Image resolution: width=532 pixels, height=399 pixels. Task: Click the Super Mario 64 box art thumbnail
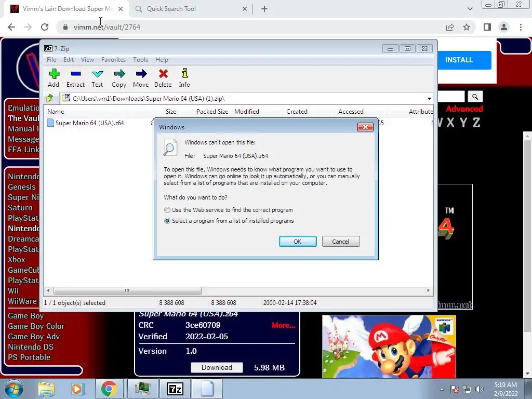click(x=389, y=347)
